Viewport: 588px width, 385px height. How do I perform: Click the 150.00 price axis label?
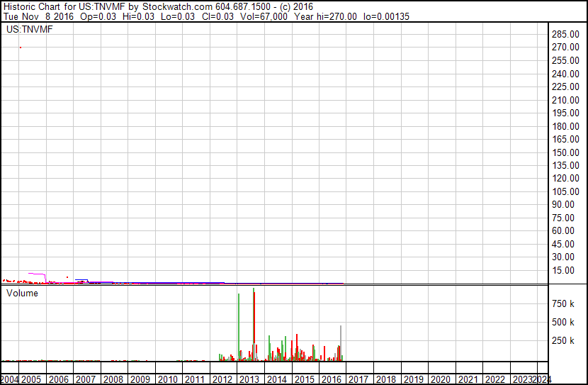click(565, 152)
